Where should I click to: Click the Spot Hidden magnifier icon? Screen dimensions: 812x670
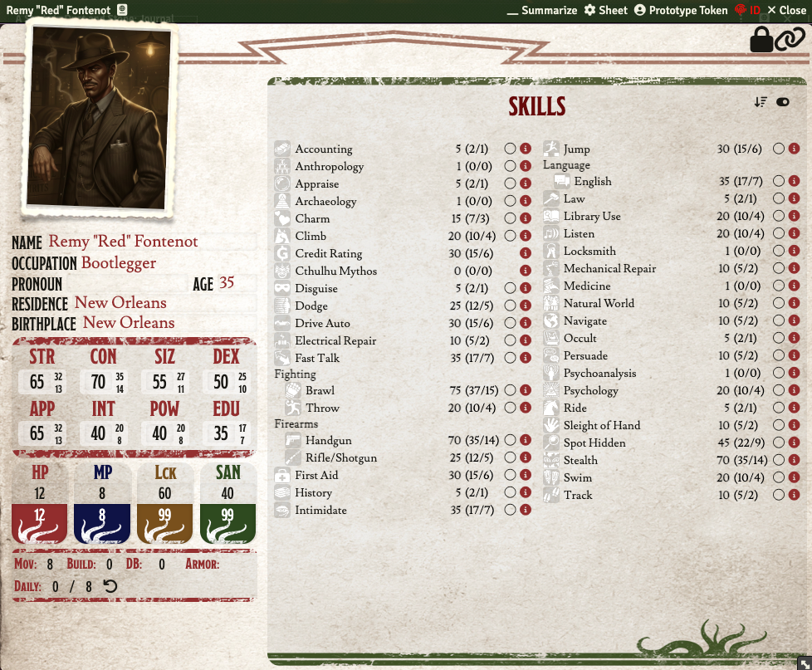tap(551, 443)
